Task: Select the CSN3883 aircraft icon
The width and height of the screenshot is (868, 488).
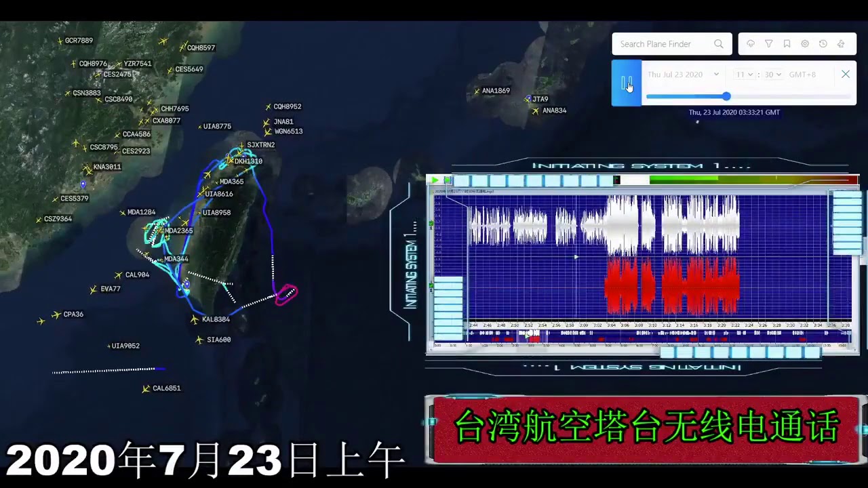Action: (67, 93)
